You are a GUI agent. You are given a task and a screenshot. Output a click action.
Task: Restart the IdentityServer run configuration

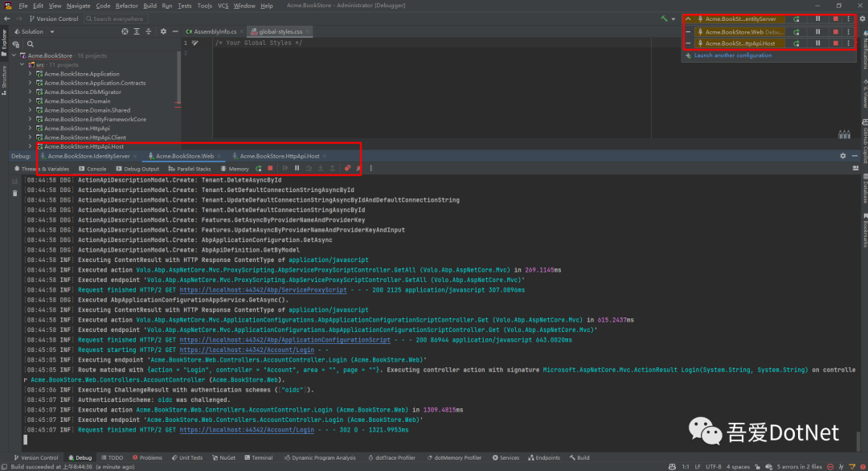(x=796, y=18)
